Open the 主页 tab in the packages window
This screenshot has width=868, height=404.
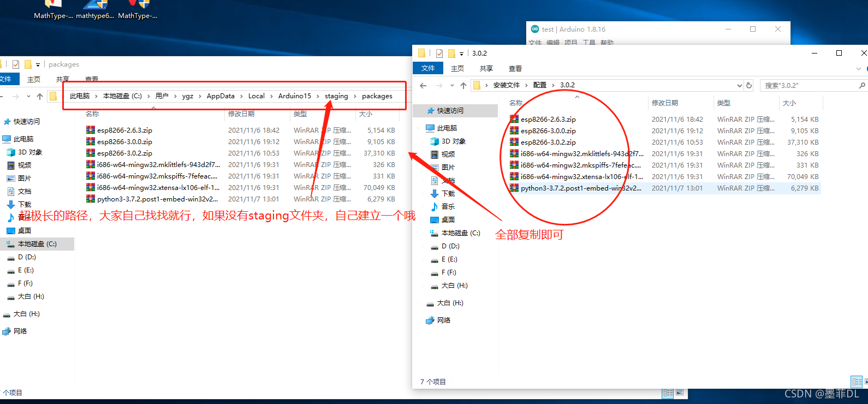tap(34, 79)
